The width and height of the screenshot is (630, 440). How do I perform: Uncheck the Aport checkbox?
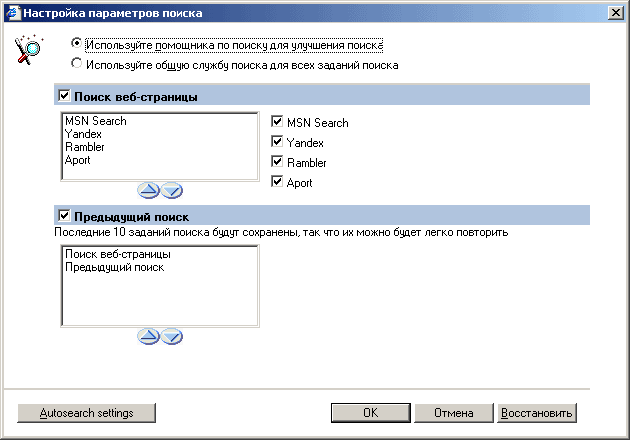coord(277,182)
